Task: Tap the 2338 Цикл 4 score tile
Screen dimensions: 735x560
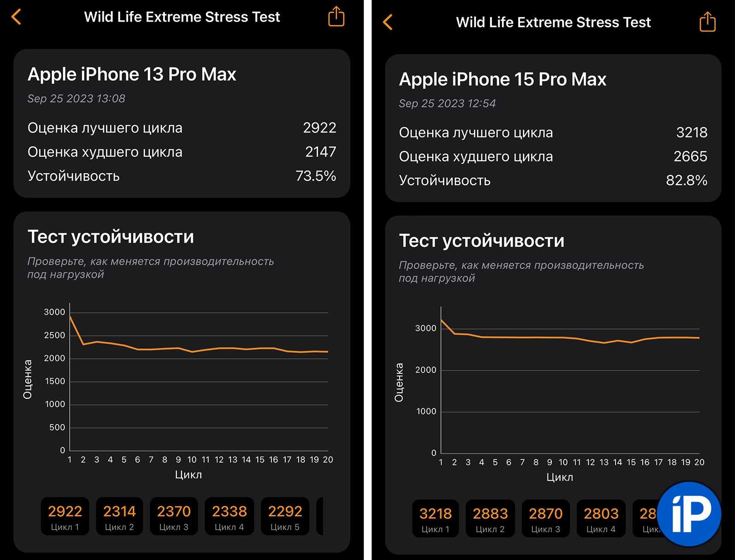Action: [229, 517]
